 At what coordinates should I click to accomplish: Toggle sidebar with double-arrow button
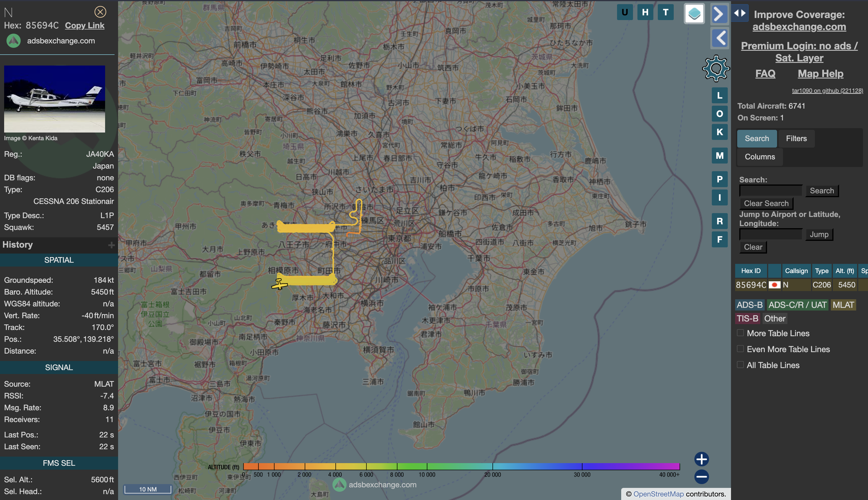coord(740,13)
